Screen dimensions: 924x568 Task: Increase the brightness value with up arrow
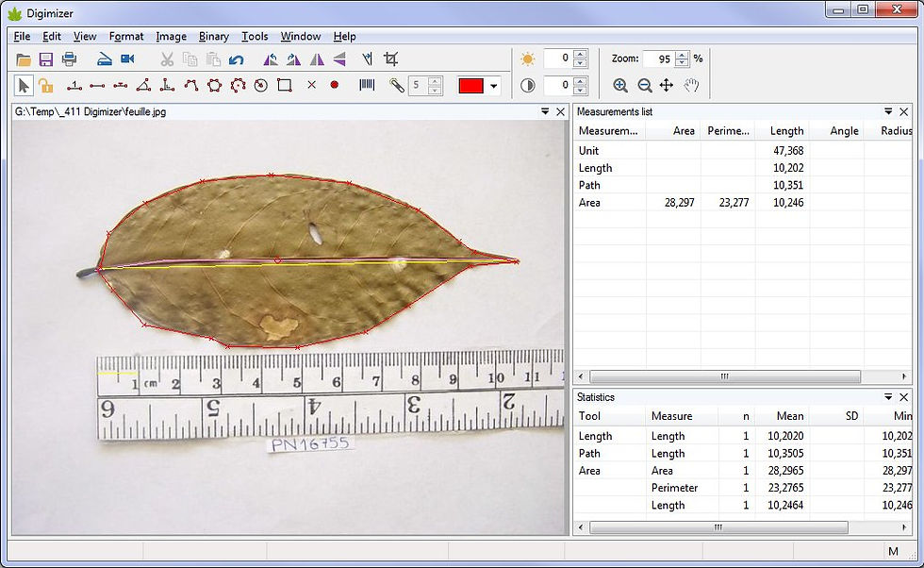(x=581, y=54)
